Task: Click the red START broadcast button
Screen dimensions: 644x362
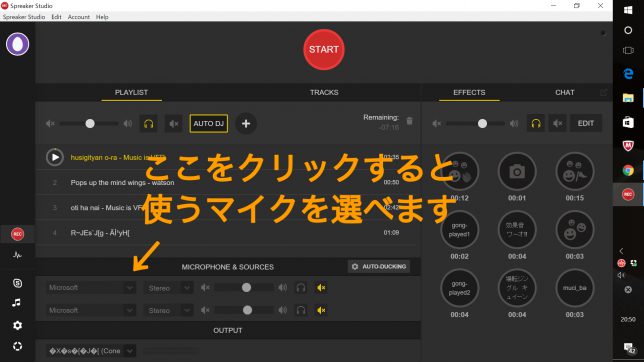Action: click(324, 49)
